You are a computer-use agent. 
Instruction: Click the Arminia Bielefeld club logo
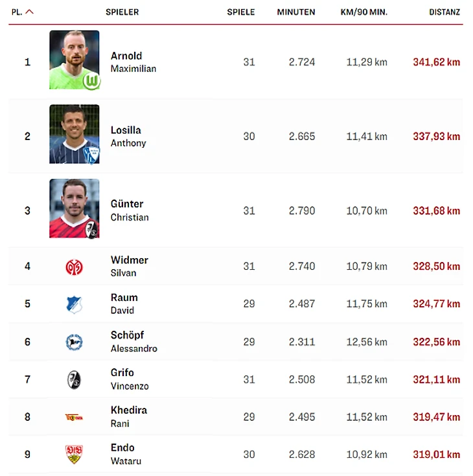(x=74, y=342)
